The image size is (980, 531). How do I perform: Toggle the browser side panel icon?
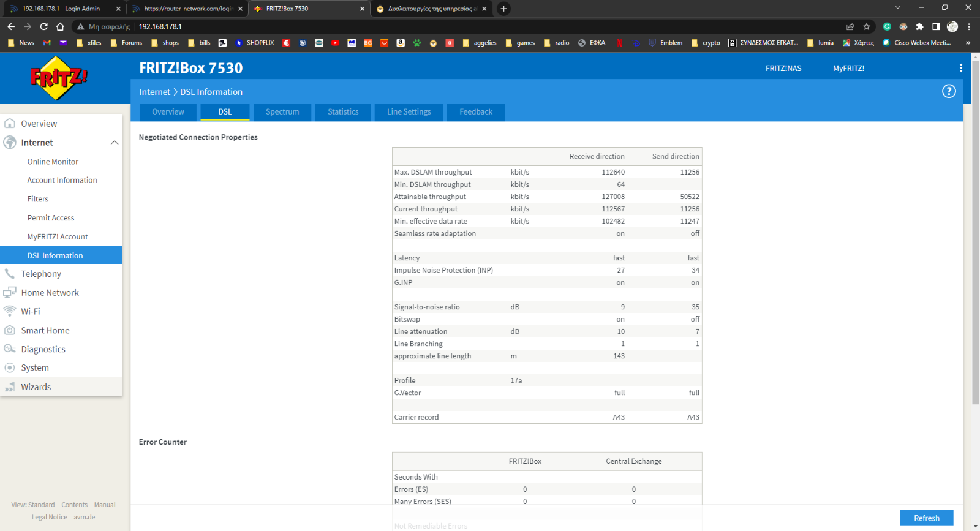[x=936, y=26]
